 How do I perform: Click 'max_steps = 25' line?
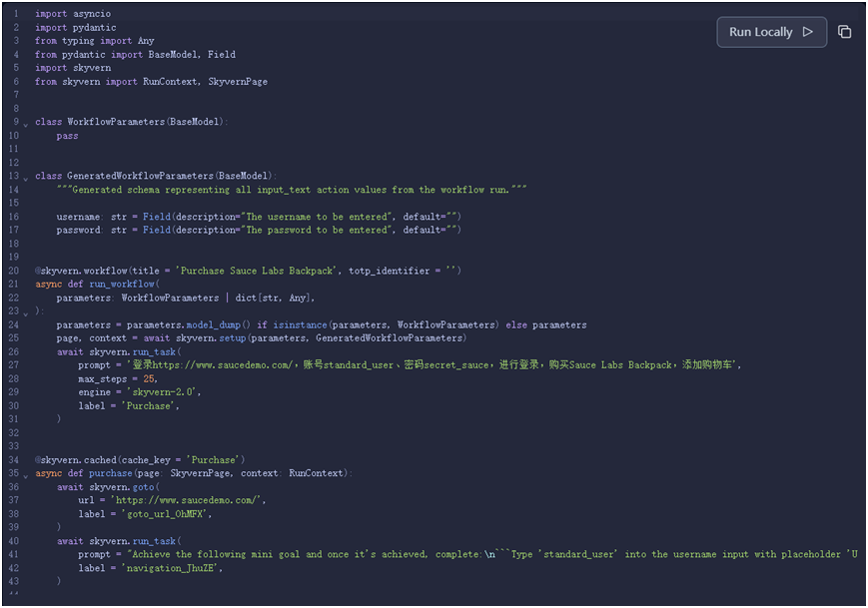(118, 379)
